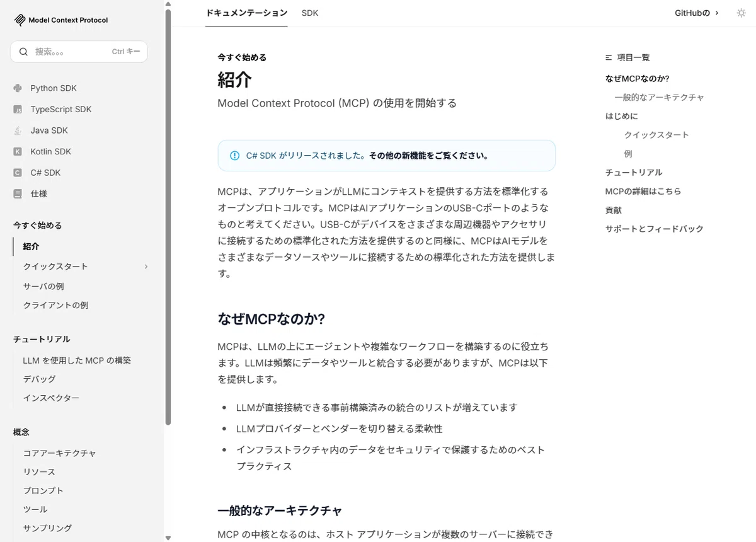This screenshot has height=542, width=756.
Task: Click the sidebar scroll down arrow
Action: [168, 538]
